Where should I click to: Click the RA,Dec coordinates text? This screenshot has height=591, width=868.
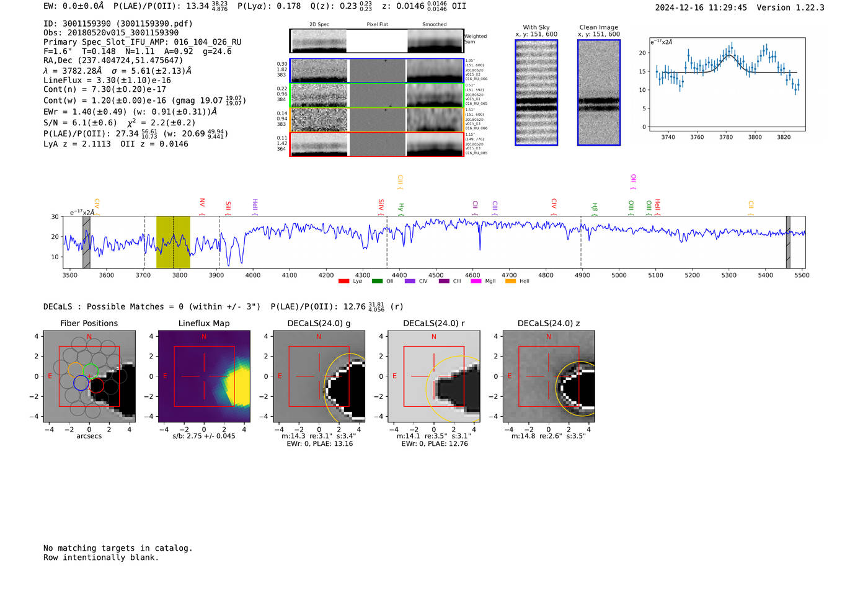pyautogui.click(x=113, y=61)
